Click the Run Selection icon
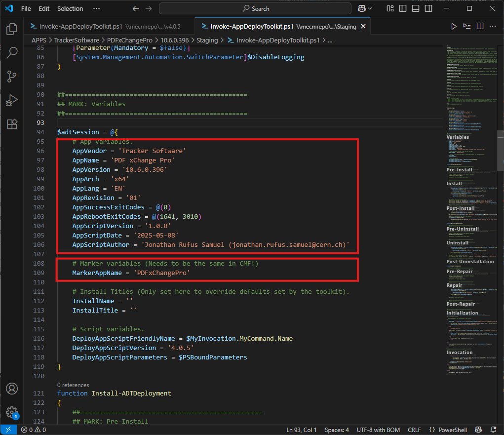504x435 pixels. click(467, 27)
